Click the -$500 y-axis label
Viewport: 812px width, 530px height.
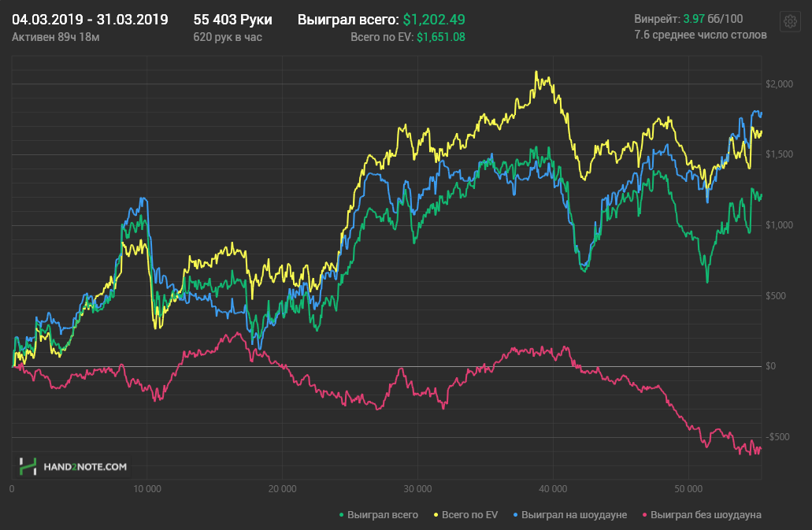click(x=778, y=437)
